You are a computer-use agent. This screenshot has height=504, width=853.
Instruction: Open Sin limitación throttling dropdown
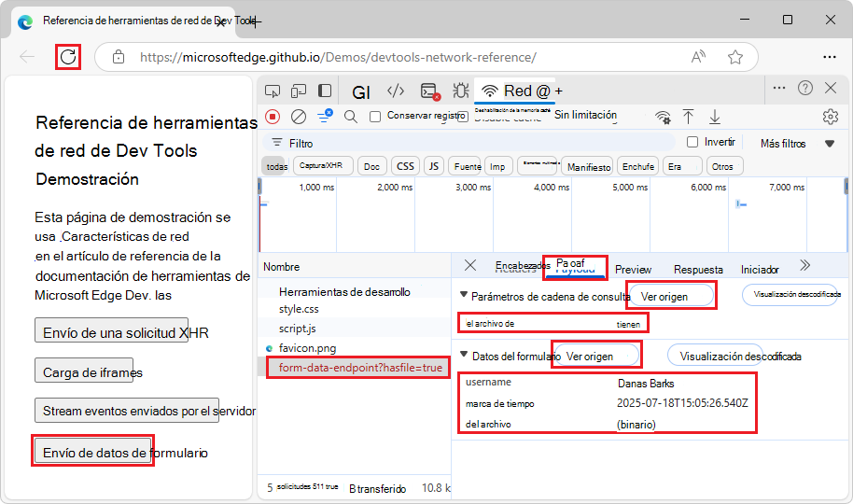[x=586, y=116]
